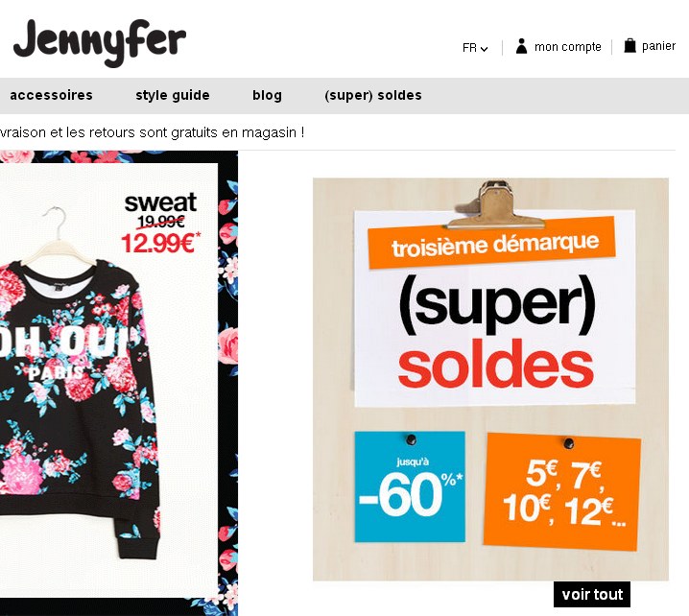Click the sweat product title text

pos(160,202)
